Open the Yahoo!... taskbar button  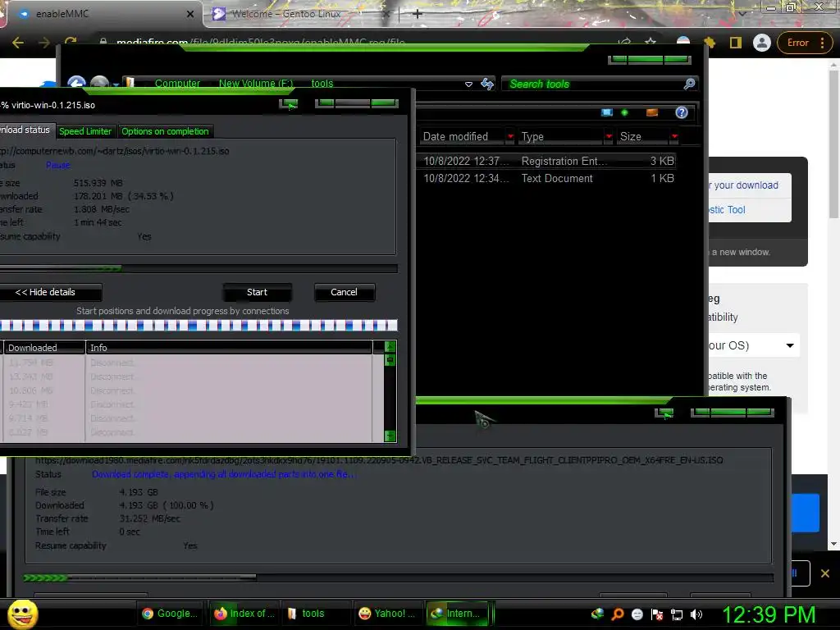389,614
